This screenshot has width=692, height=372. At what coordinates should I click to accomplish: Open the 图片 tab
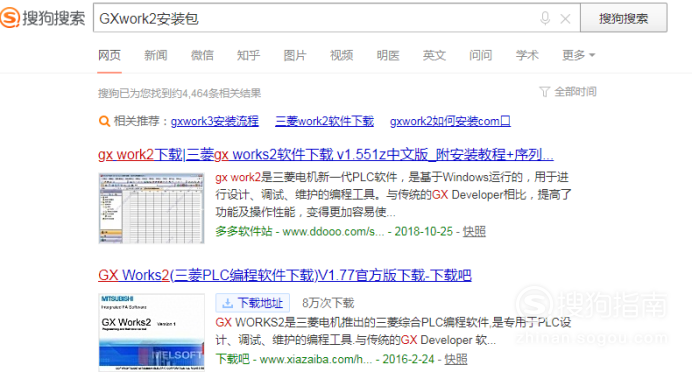point(295,55)
